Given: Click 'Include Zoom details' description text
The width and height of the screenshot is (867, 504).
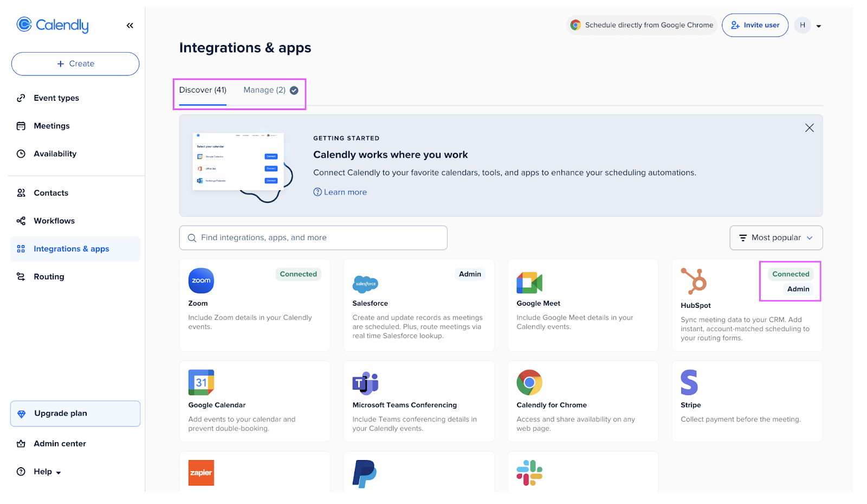Looking at the screenshot, I should click(250, 322).
